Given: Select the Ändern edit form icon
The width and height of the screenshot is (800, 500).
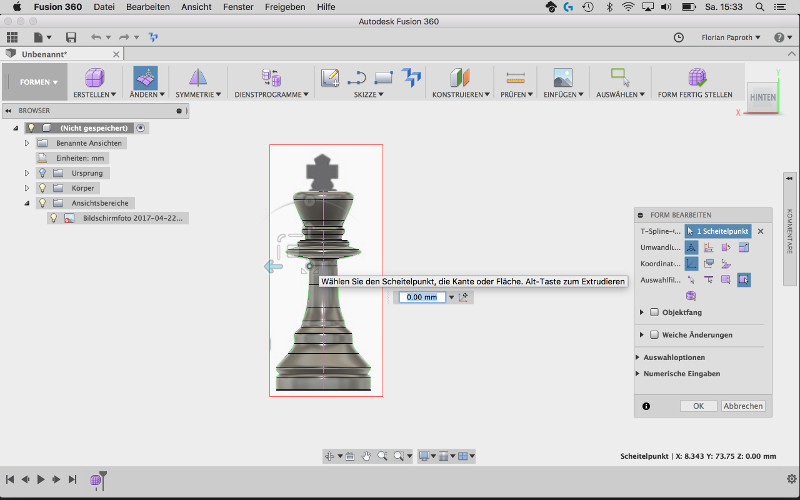Looking at the screenshot, I should 145,77.
